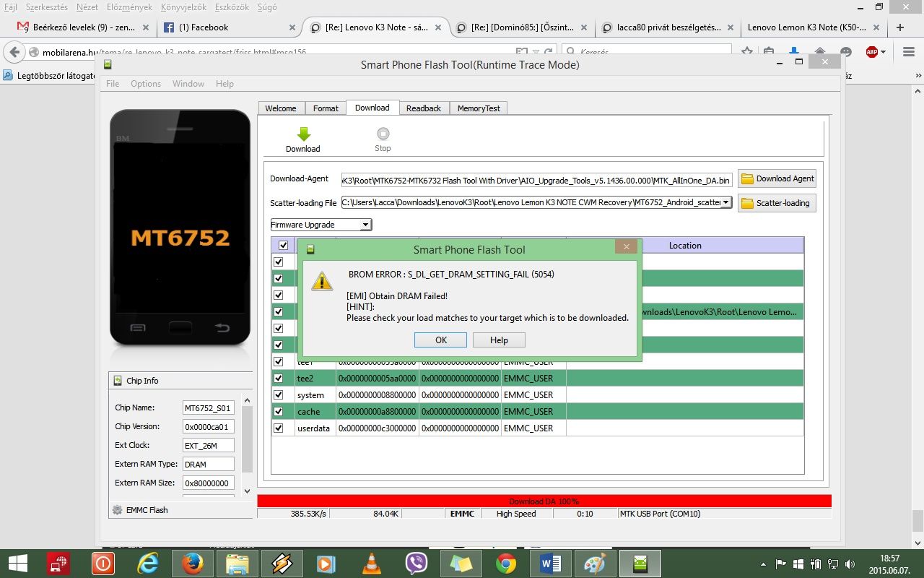
Task: Open Sticky Notes from the taskbar
Action: click(461, 564)
